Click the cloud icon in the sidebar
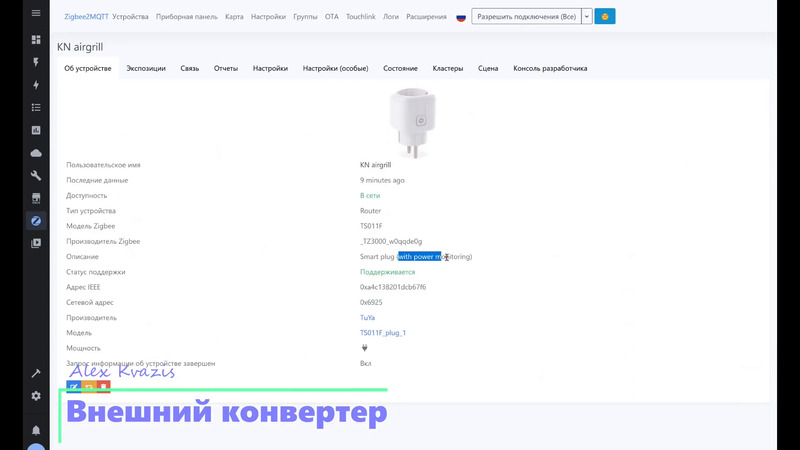This screenshot has height=450, width=800. pyautogui.click(x=36, y=153)
